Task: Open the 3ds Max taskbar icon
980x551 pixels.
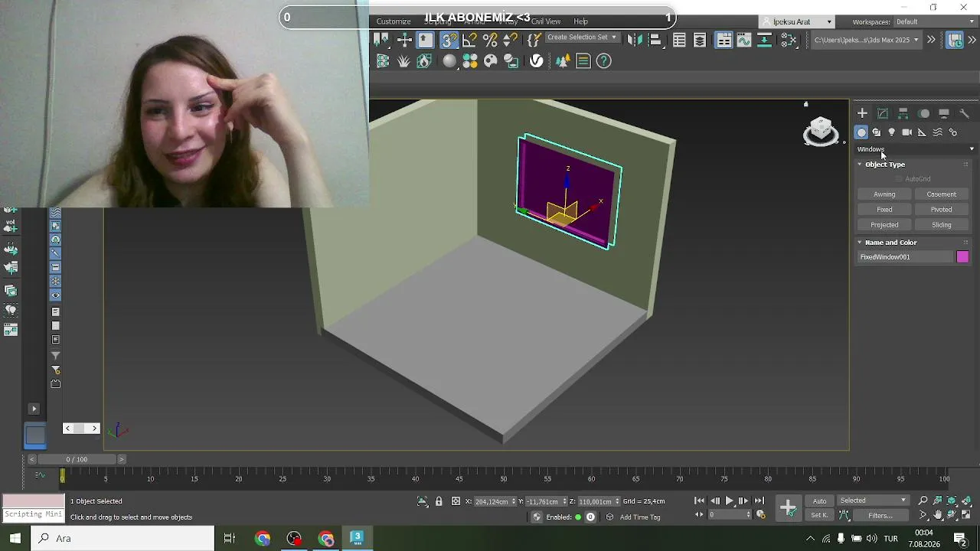Action: [x=356, y=538]
